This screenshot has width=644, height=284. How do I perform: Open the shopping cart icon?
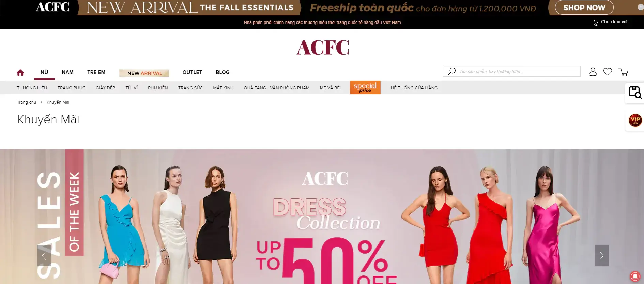coord(624,72)
